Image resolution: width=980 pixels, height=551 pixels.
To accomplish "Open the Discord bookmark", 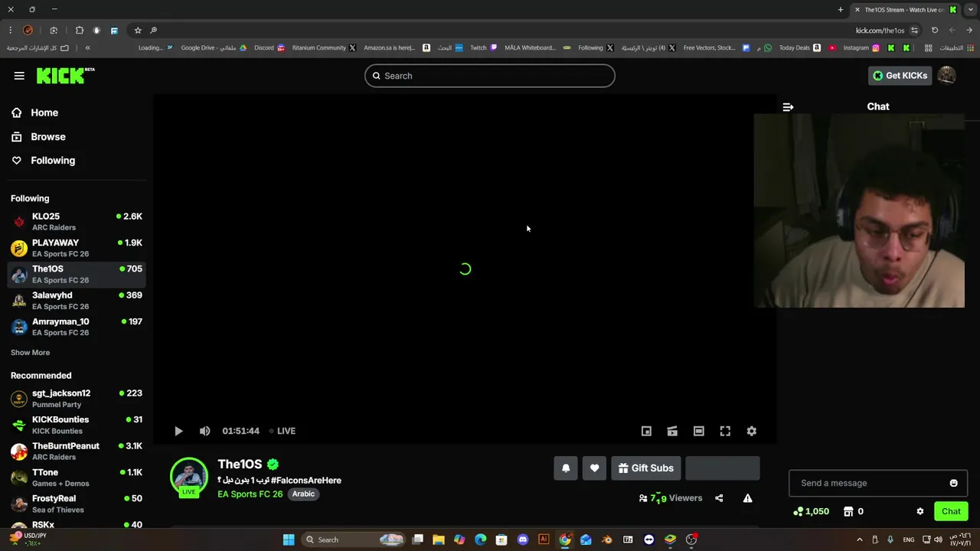I will click(269, 47).
